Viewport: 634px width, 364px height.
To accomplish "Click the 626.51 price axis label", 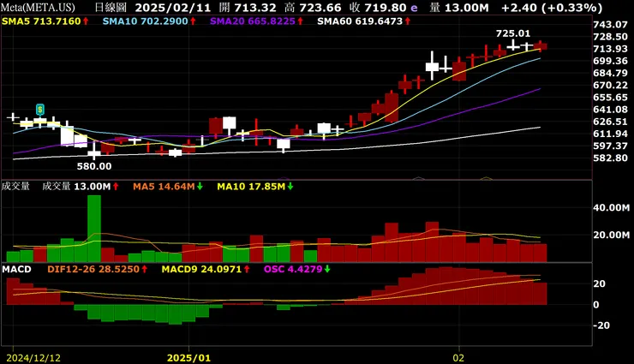I will [611, 122].
